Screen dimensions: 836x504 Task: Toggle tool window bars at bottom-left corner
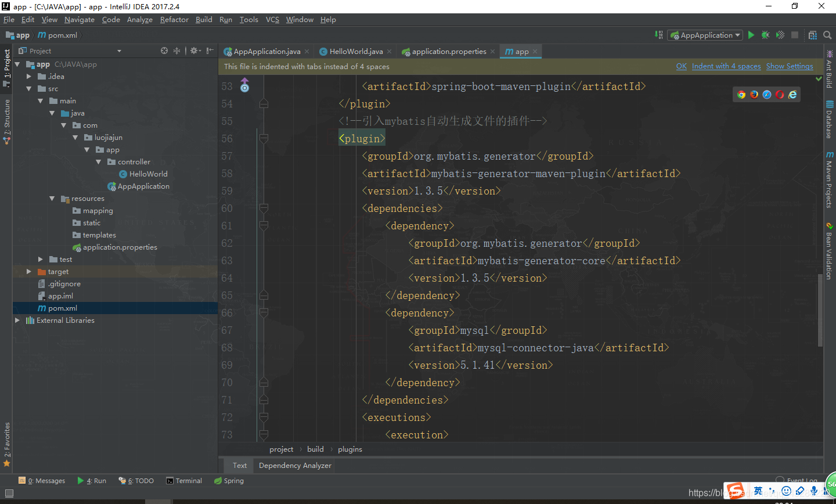(9, 494)
